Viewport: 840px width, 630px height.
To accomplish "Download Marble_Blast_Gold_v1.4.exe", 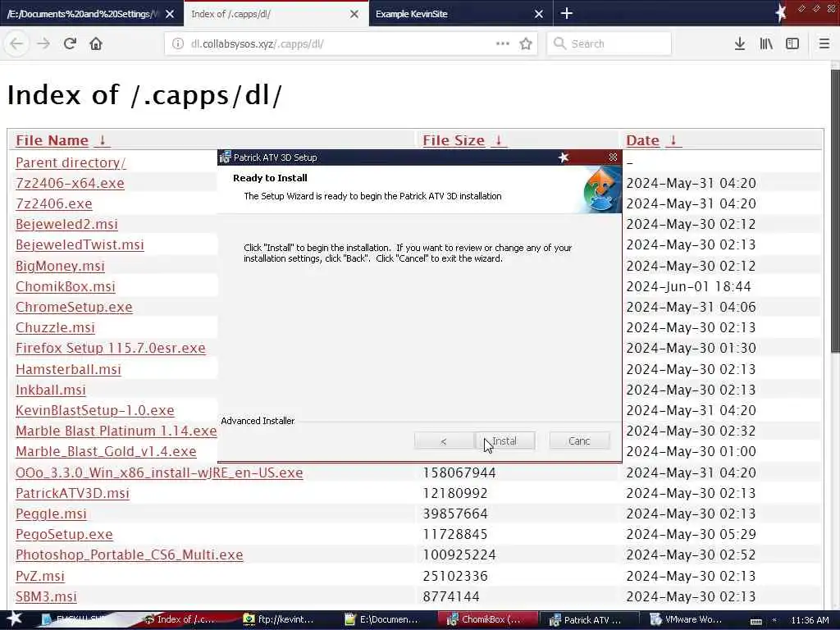I will point(106,452).
